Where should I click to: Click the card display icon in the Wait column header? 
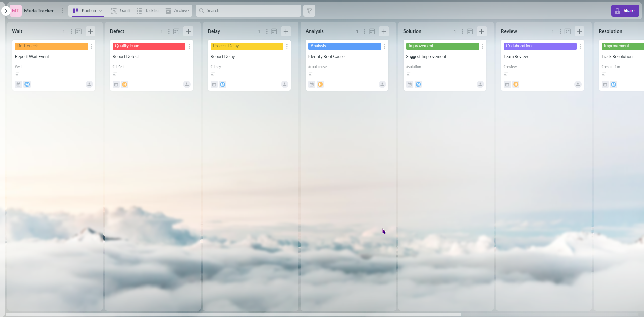78,31
